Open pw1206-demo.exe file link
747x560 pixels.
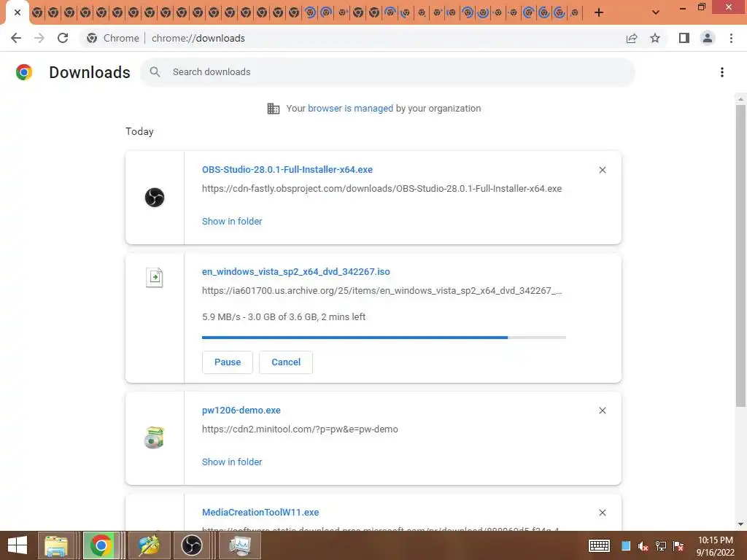tap(241, 411)
